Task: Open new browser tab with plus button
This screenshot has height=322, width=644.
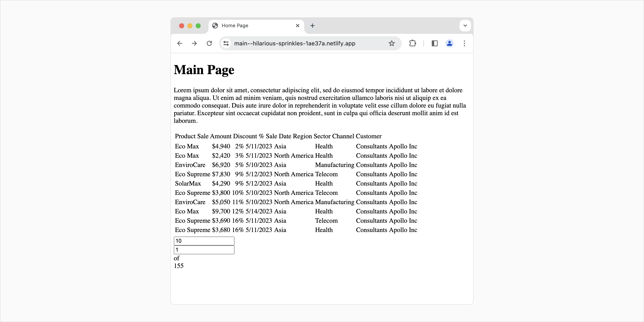Action: 313,26
